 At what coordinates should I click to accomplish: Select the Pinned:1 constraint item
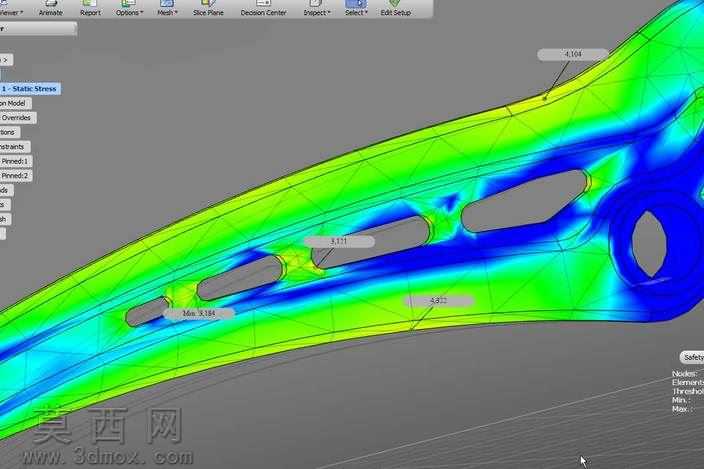tap(15, 161)
